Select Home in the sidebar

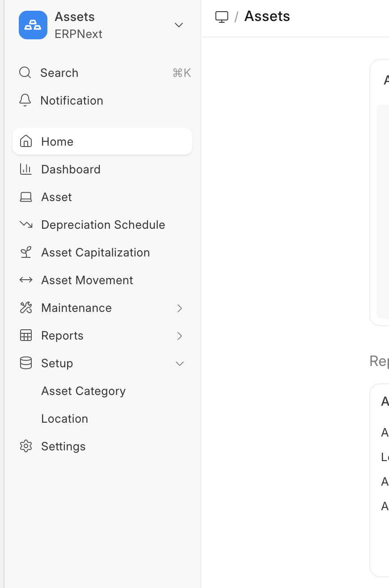click(57, 142)
